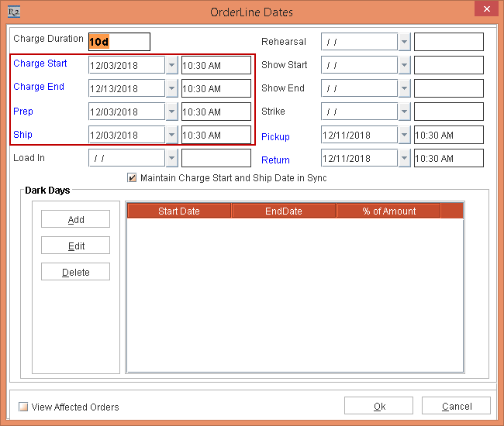Open the Ship date dropdown
Image resolution: width=504 pixels, height=426 pixels.
(171, 135)
